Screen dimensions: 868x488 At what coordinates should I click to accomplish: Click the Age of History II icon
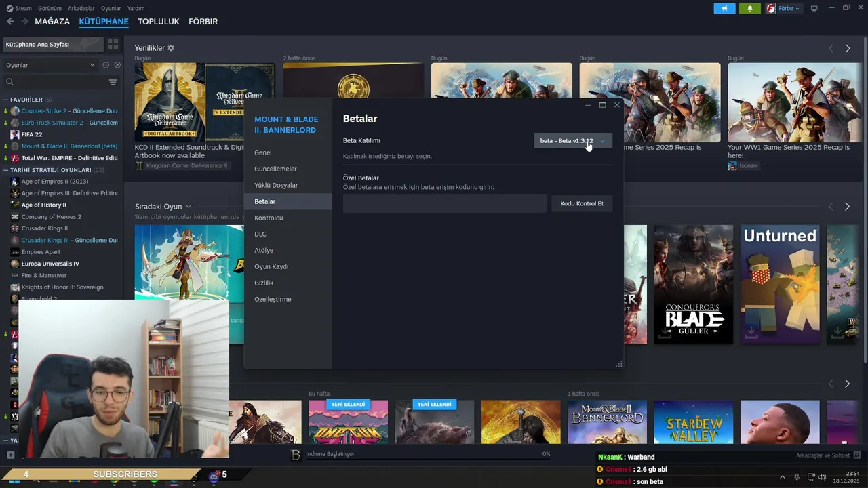[15, 205]
